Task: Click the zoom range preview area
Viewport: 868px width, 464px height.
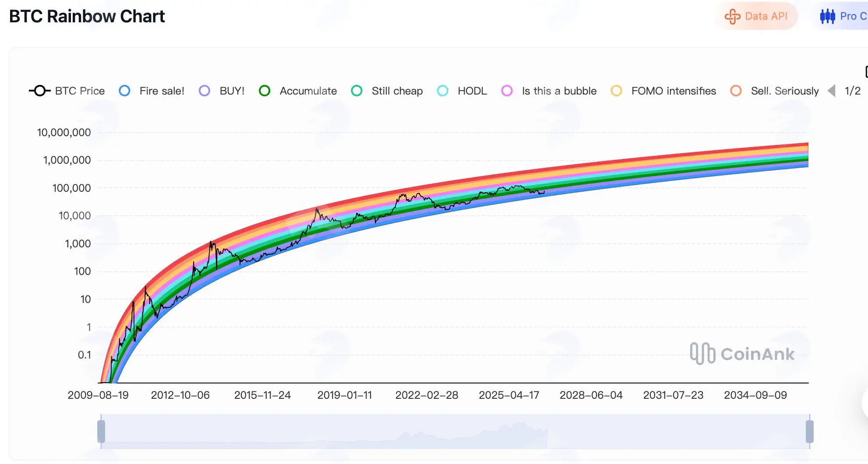Action: tap(455, 432)
